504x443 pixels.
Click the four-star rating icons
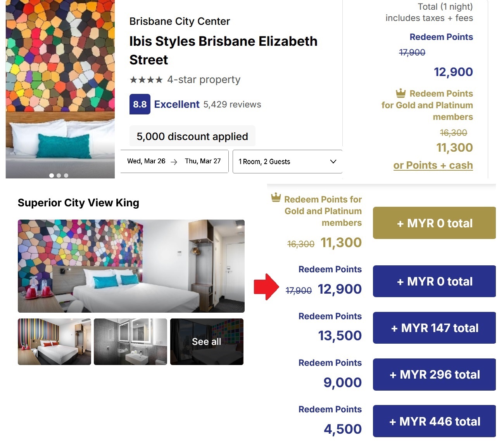(x=146, y=80)
